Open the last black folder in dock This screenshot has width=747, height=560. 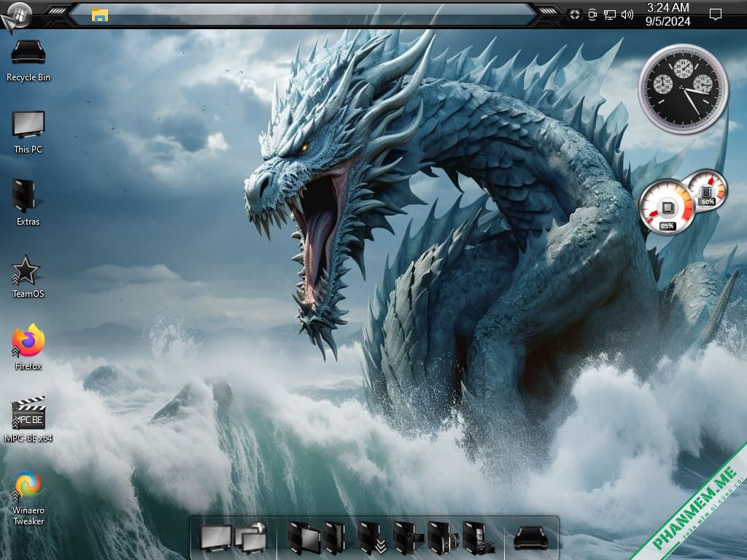pyautogui.click(x=479, y=538)
